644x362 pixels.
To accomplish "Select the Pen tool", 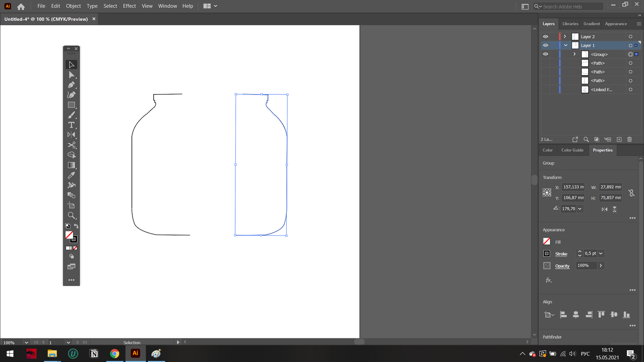I will pos(71,85).
